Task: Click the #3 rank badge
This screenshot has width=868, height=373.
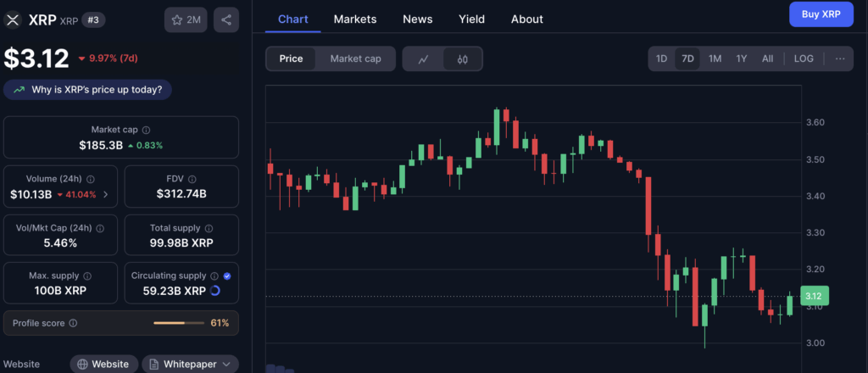Action: 93,20
